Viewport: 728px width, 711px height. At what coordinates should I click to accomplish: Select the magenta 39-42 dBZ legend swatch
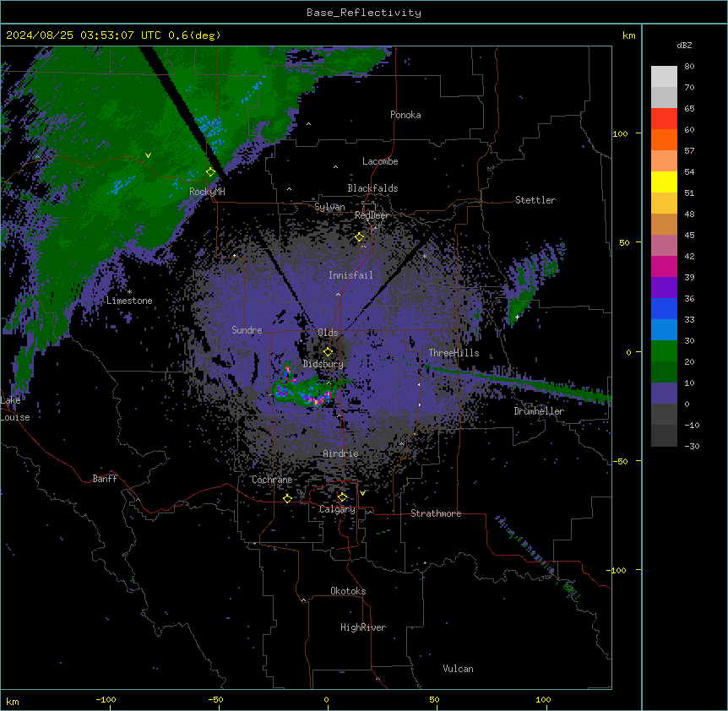pos(664,266)
